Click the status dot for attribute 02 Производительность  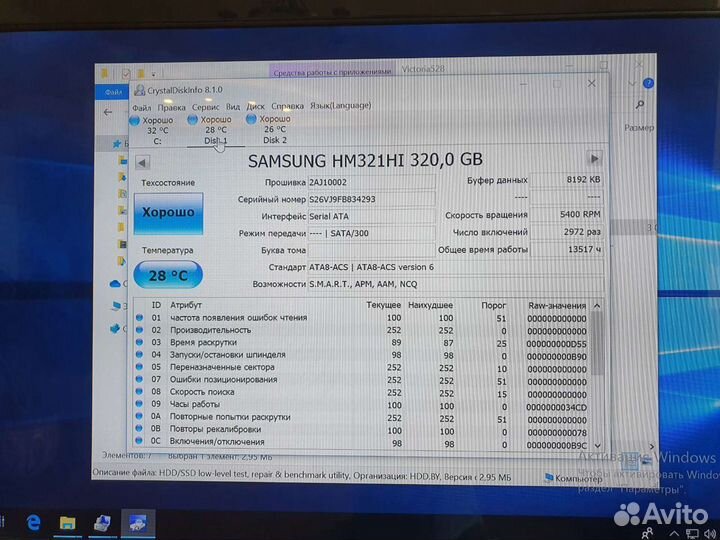click(140, 330)
